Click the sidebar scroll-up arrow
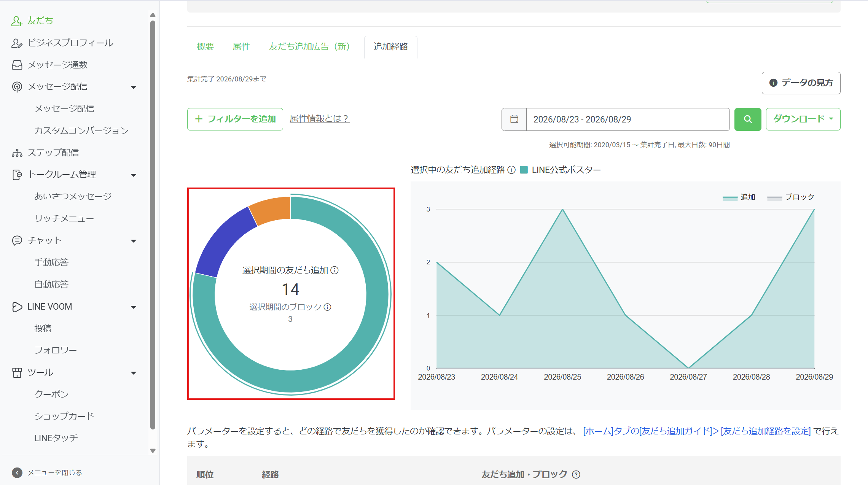This screenshot has width=868, height=485. pyautogui.click(x=153, y=15)
